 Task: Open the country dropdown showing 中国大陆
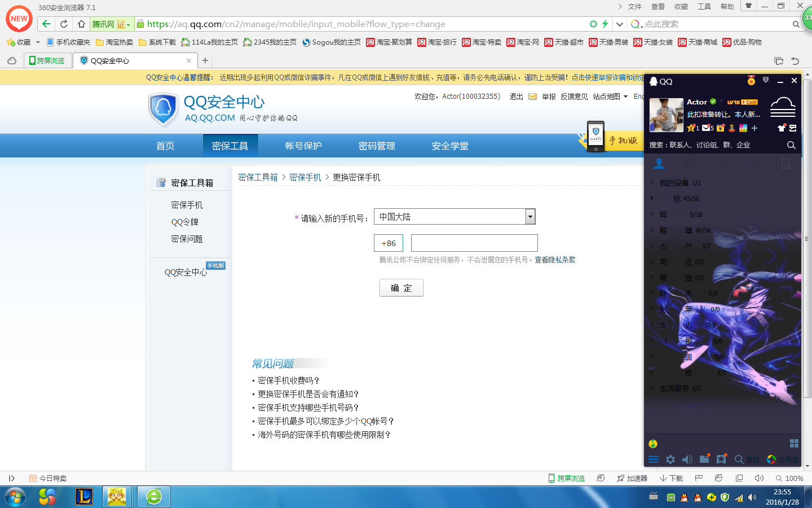(454, 217)
